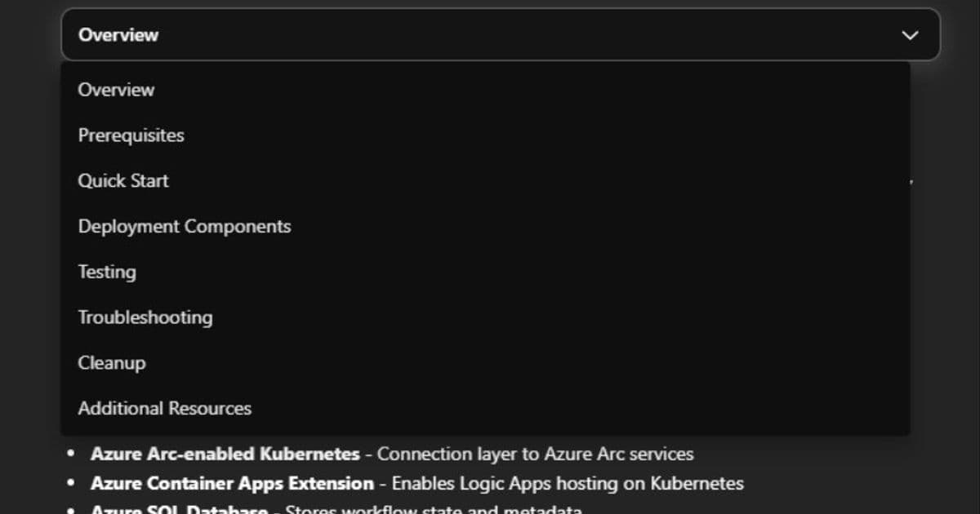Select Overview from the dropdown list
This screenshot has height=514, width=980.
(115, 90)
